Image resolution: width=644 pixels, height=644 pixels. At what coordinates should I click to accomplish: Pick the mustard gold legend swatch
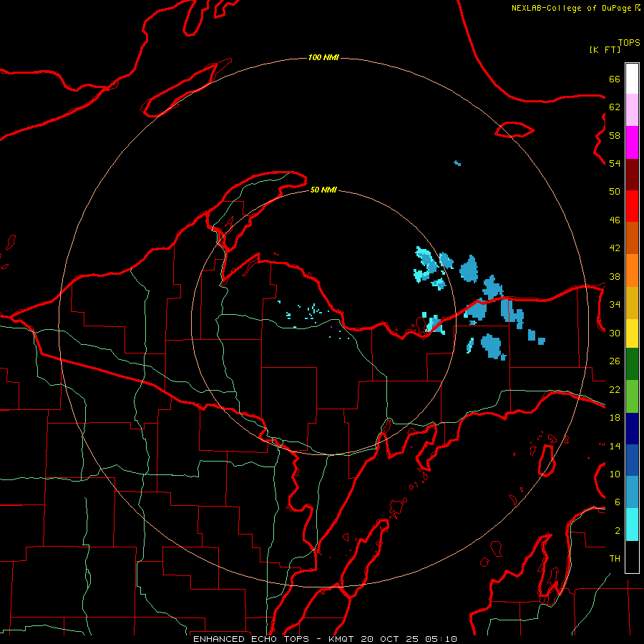[632, 303]
